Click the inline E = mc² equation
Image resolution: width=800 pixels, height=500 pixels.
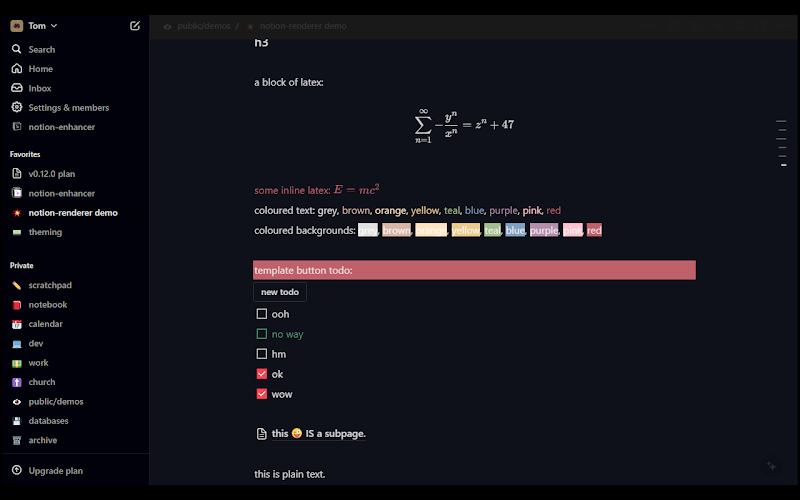point(356,190)
